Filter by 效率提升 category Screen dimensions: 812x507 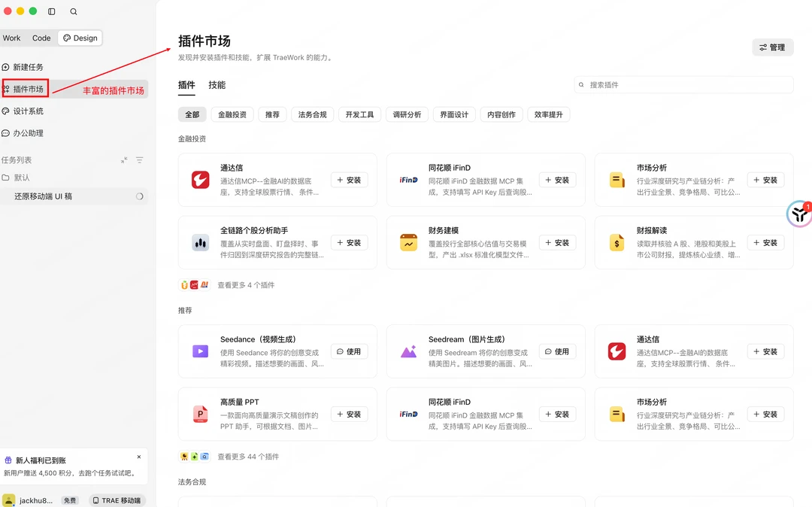[549, 114]
